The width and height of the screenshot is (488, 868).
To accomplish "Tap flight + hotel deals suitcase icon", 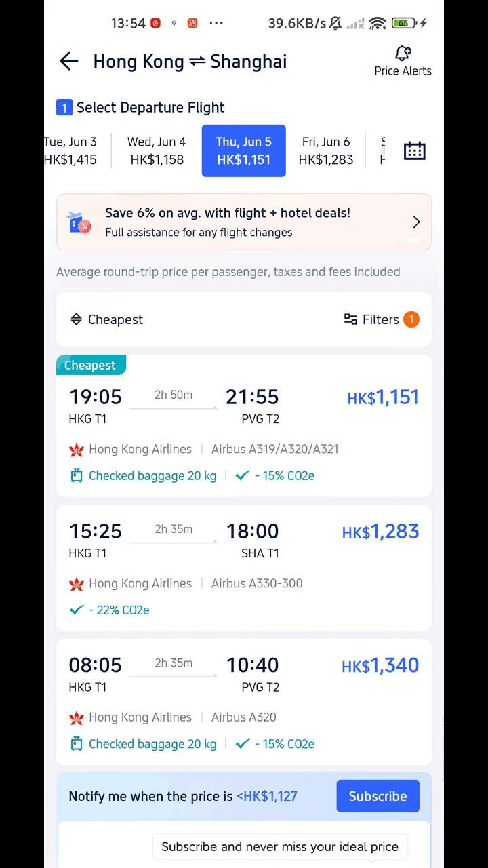I will click(x=79, y=222).
